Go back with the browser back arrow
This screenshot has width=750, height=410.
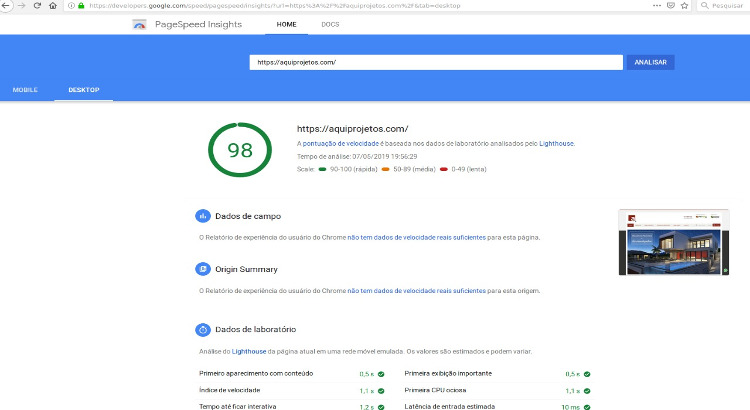click(x=5, y=5)
